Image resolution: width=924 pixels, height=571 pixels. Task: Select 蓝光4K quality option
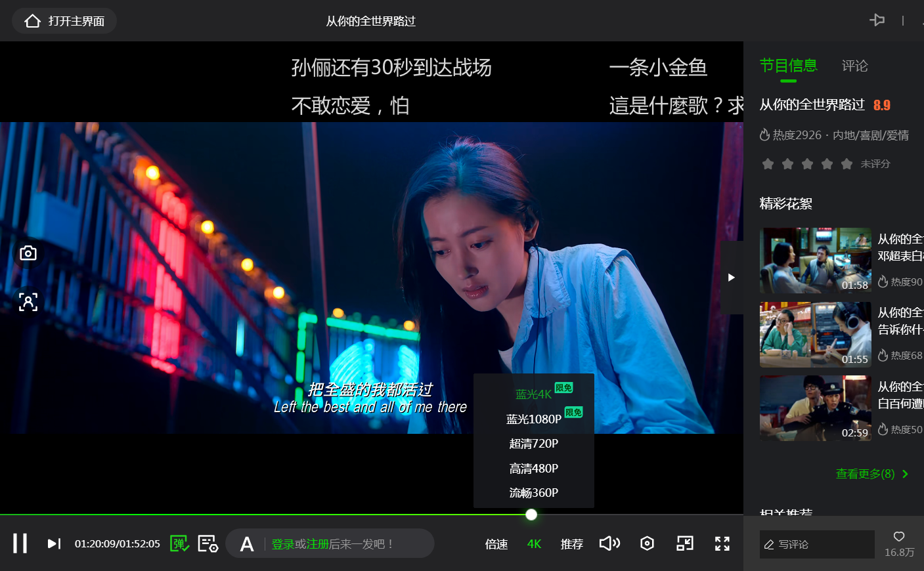point(534,394)
